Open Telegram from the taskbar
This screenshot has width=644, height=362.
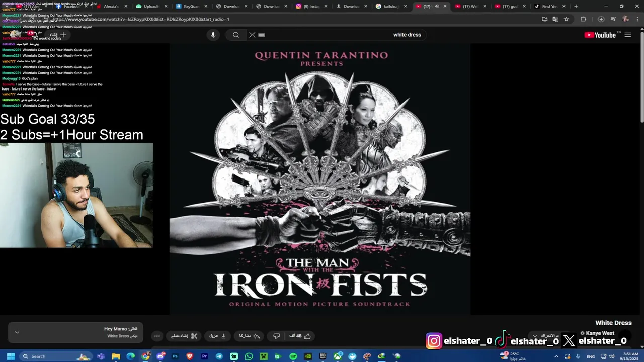pos(219,356)
